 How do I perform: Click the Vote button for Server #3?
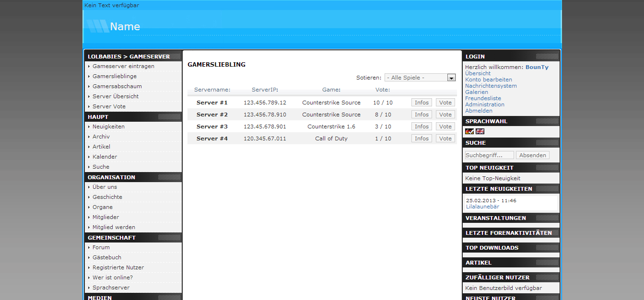point(445,127)
